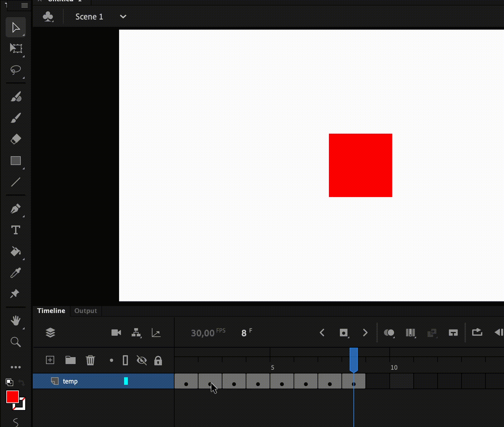Open the Edit Toolbar ellipsis menu
Screen dimensions: 504x427
[x=16, y=367]
